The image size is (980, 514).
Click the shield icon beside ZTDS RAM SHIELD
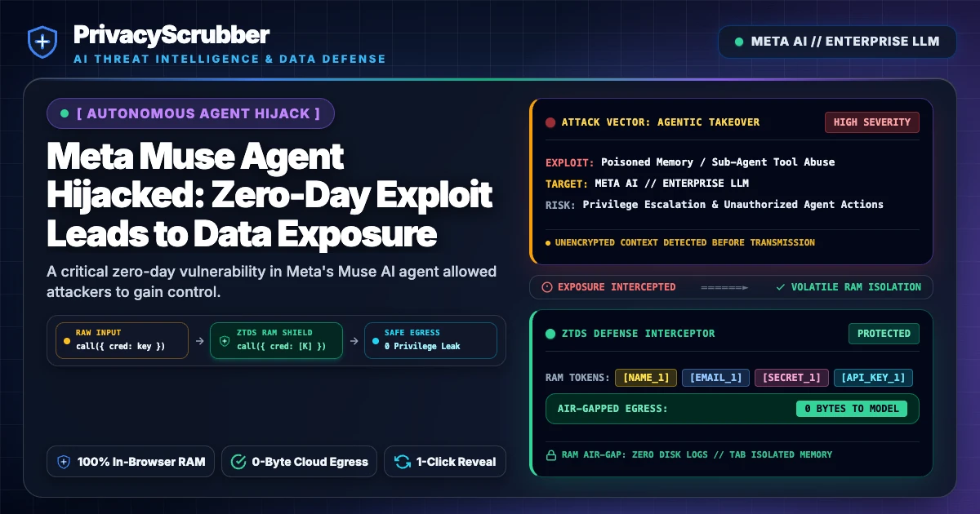point(225,340)
